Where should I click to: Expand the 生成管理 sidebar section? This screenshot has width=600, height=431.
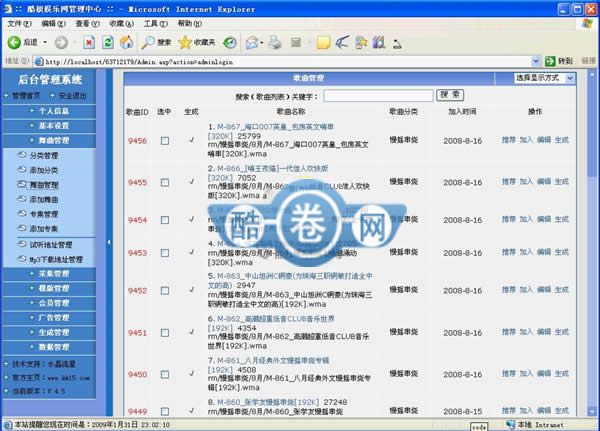tap(49, 332)
